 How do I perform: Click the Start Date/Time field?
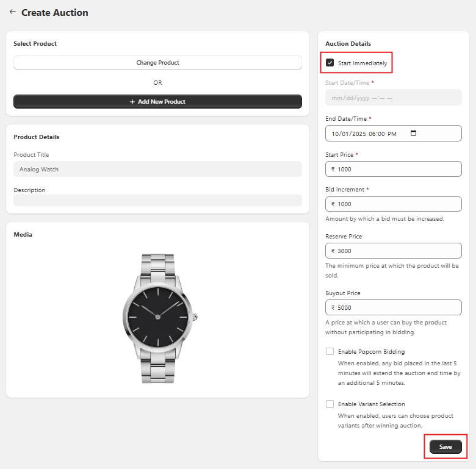(393, 98)
